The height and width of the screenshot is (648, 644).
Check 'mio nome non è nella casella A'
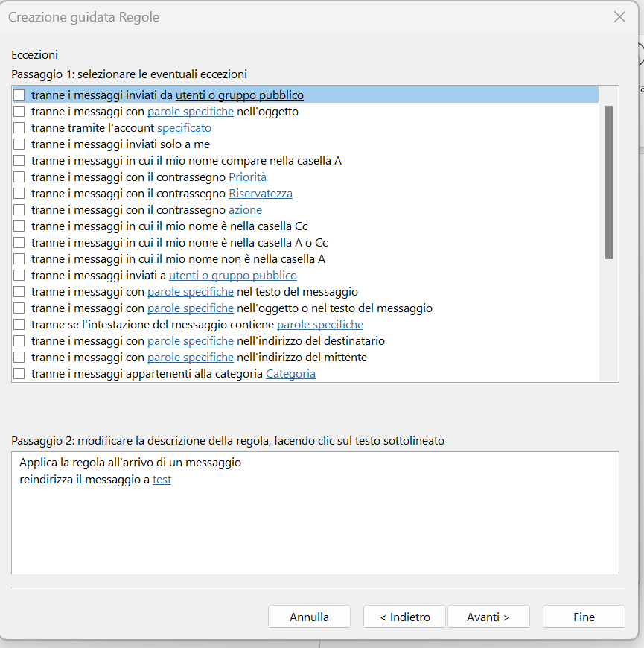pos(19,258)
